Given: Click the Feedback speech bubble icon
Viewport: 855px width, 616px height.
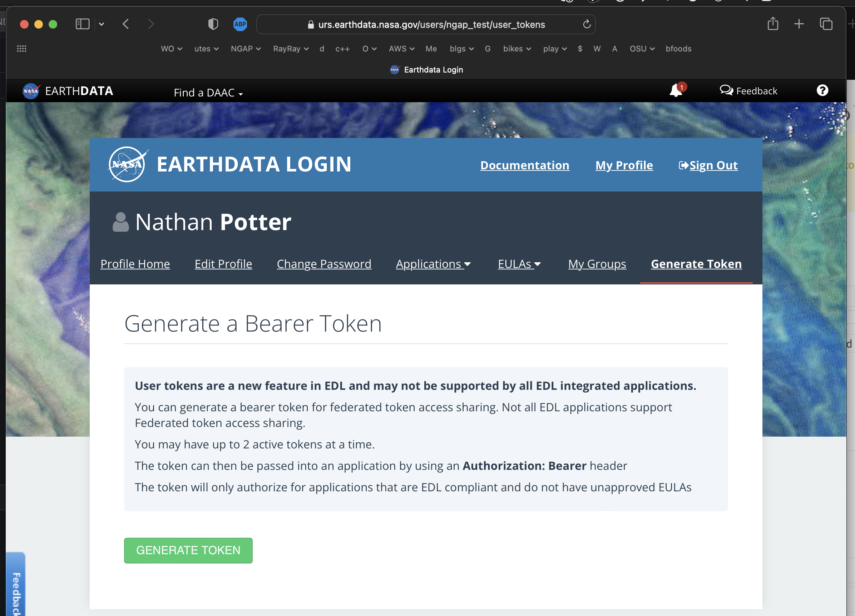Looking at the screenshot, I should pos(727,90).
